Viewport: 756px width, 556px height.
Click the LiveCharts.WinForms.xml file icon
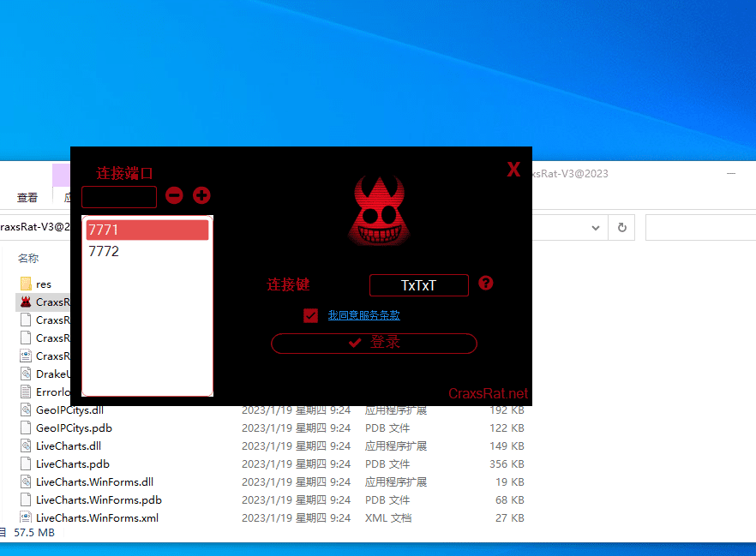(26, 518)
